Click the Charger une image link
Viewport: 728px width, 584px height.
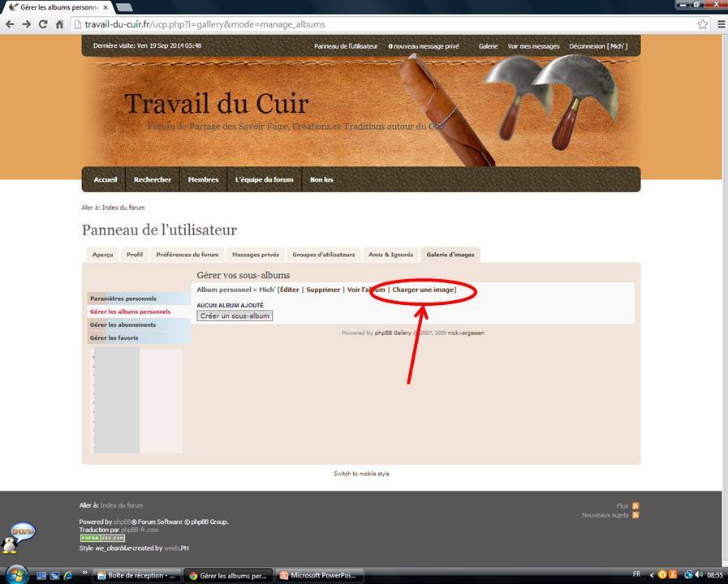[x=424, y=290]
